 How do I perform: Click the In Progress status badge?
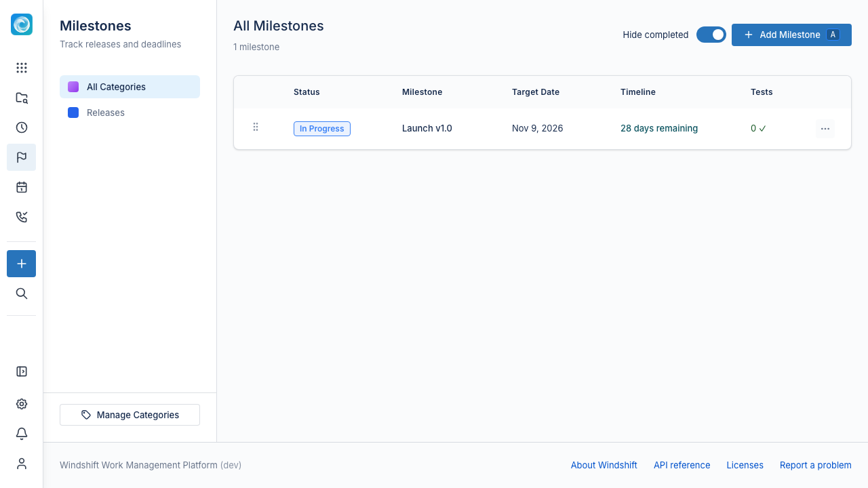click(322, 129)
